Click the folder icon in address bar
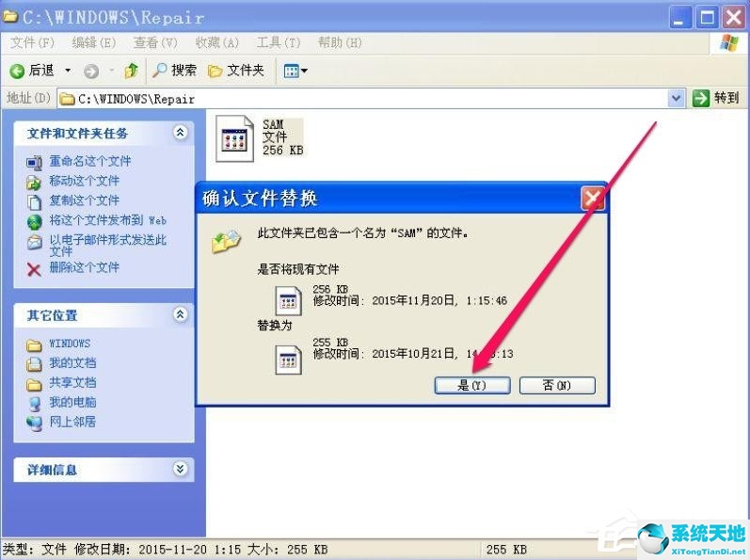 (67, 99)
